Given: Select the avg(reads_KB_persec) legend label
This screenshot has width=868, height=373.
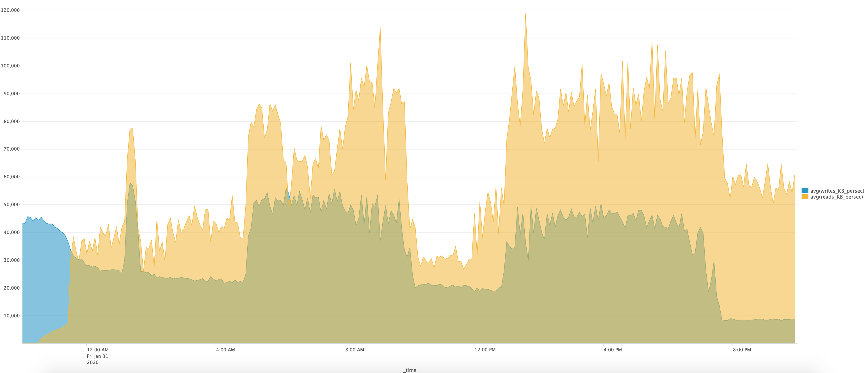Looking at the screenshot, I should point(836,197).
